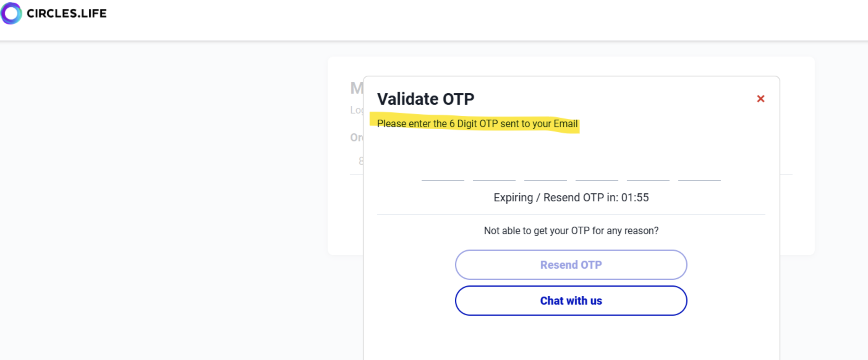The image size is (868, 360).
Task: Close the Validate OTP dialog
Action: click(x=760, y=99)
